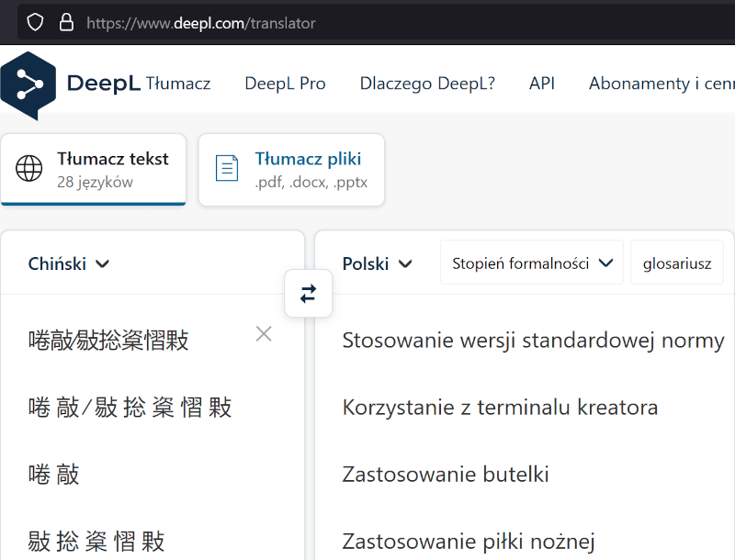Open the Chiński source language dropdown

tap(69, 263)
